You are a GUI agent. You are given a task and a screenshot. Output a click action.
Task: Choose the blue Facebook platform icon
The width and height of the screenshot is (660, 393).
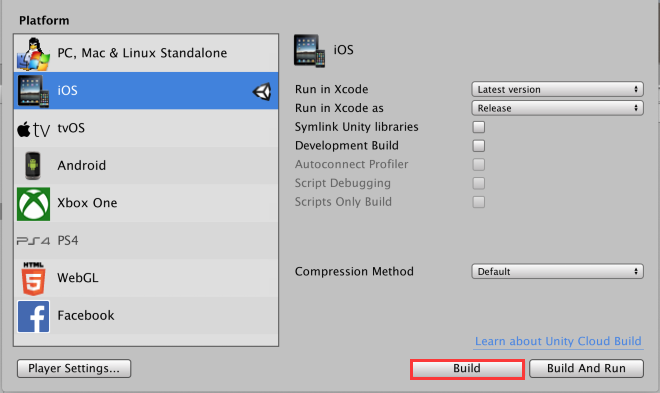point(33,316)
